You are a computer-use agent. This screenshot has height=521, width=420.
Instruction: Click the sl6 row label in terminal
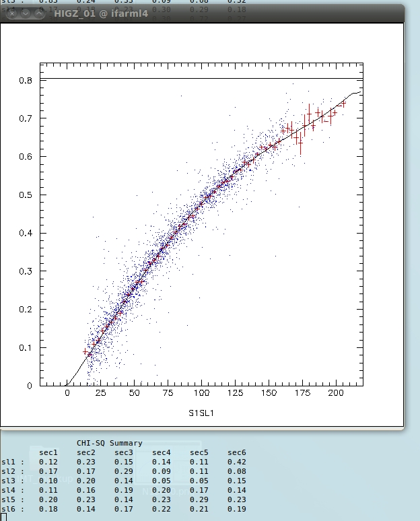tap(8, 509)
